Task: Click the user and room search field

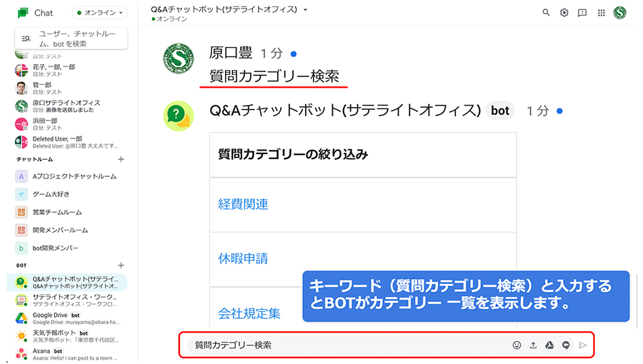Action: (x=71, y=39)
